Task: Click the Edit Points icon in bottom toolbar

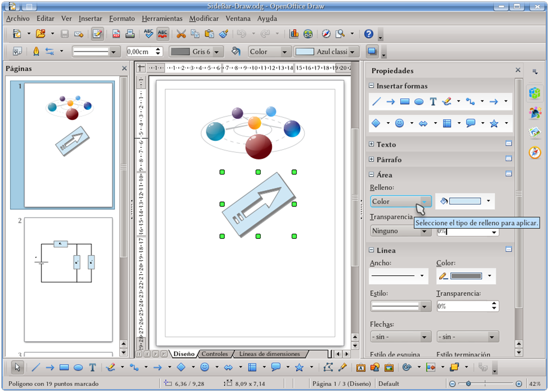Action: pos(328,367)
